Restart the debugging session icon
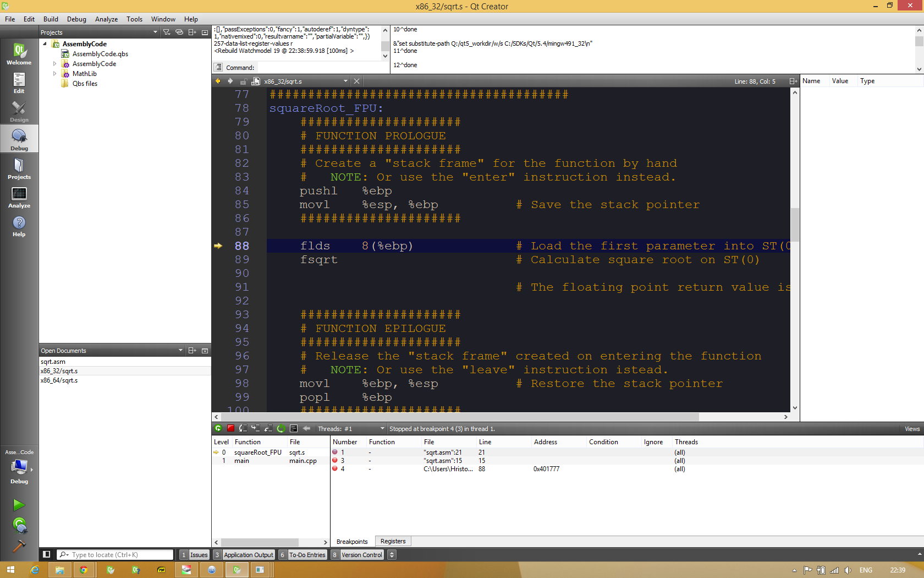Viewport: 924px width, 578px height. pyautogui.click(x=281, y=428)
